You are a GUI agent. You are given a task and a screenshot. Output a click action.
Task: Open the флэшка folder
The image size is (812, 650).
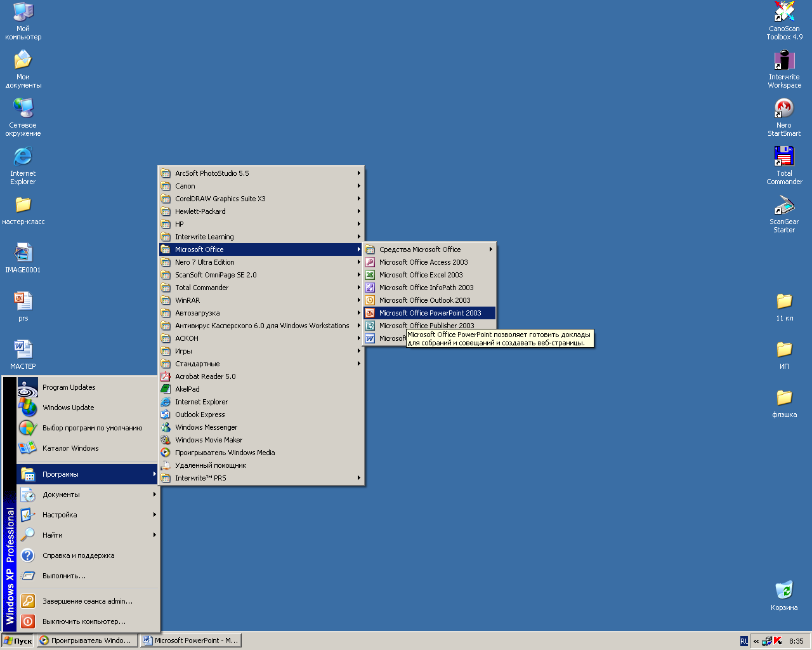click(x=784, y=402)
